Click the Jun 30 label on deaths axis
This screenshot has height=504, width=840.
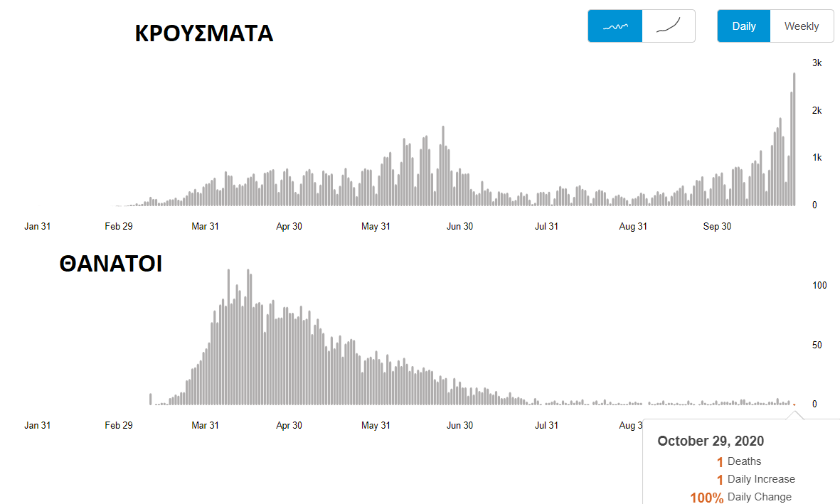click(x=459, y=426)
